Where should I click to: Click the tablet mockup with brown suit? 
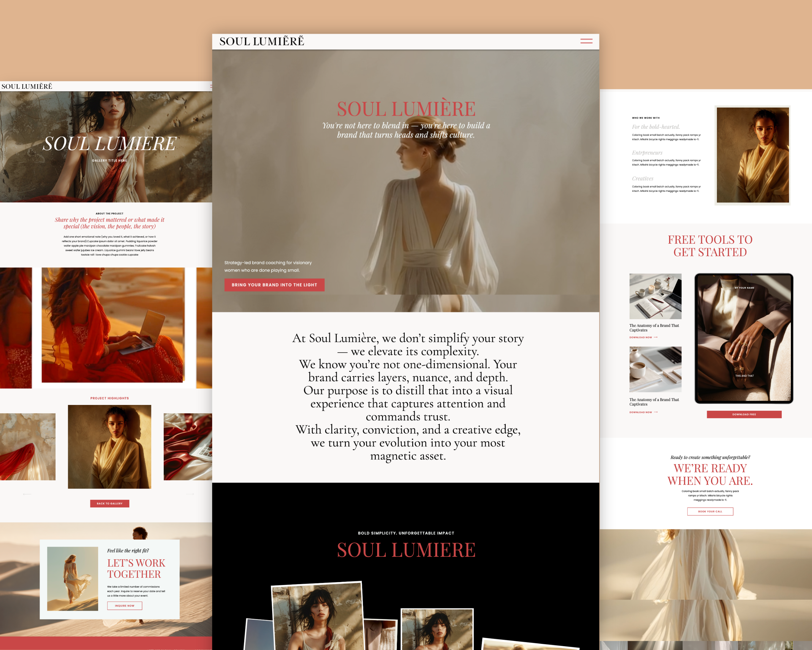[744, 338]
